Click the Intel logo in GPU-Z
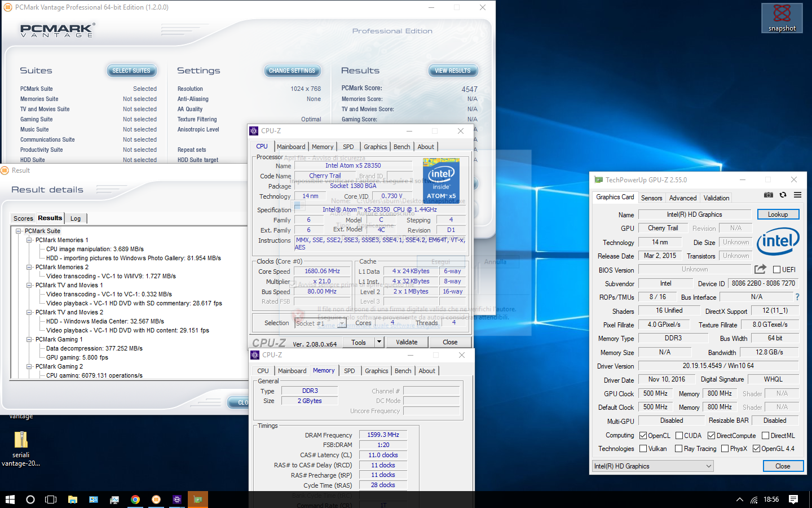Image resolution: width=812 pixels, height=508 pixels. (x=778, y=242)
